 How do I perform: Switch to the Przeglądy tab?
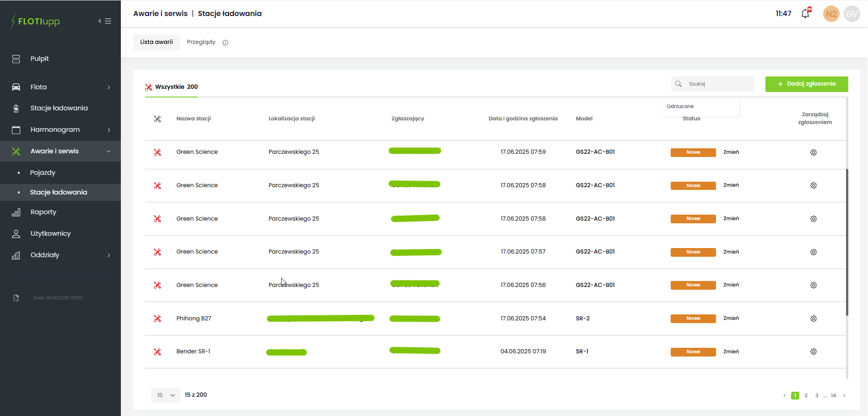tap(201, 42)
